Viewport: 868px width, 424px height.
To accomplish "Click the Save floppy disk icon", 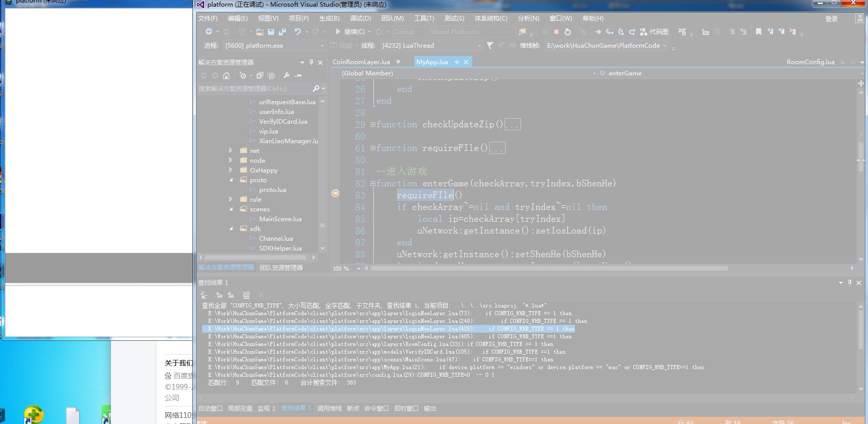I will coord(271,32).
